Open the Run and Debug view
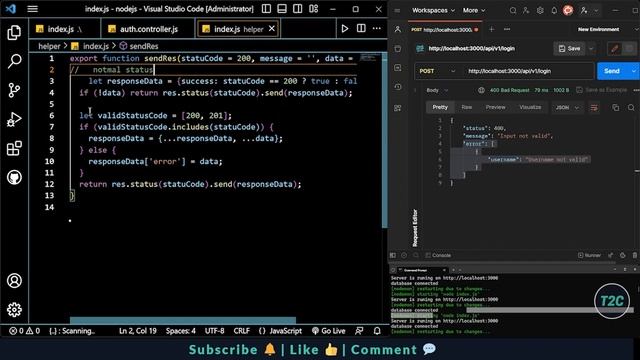640x360 pixels. point(14,120)
